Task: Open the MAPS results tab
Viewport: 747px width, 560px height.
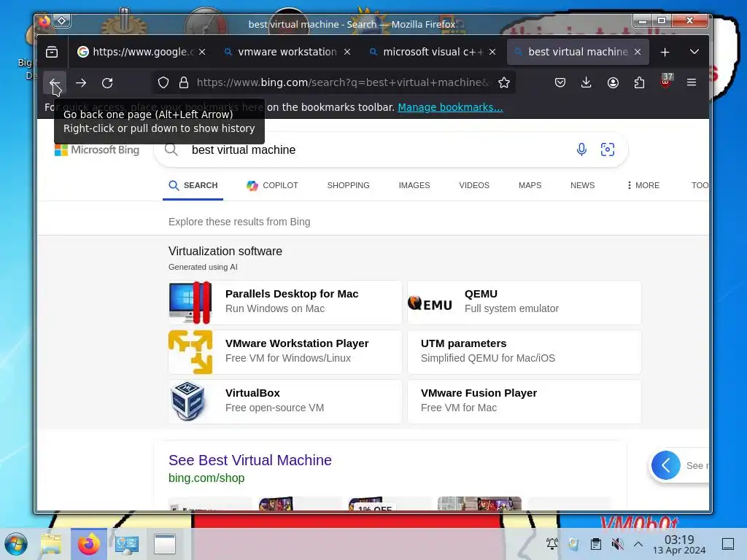Action: 530,185
